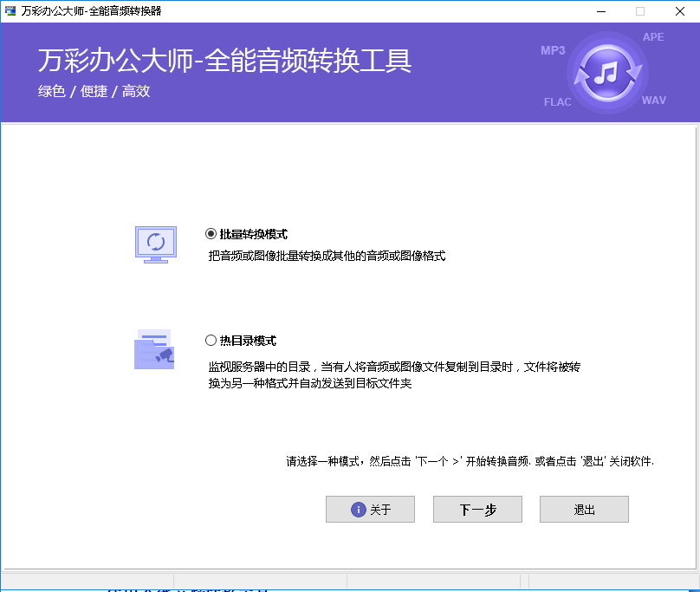Click the circular music note logo

(612, 73)
